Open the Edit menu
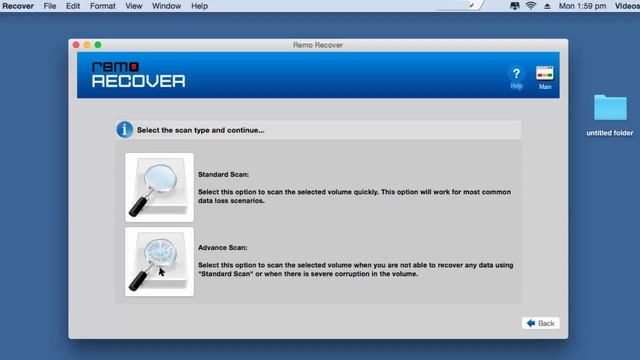Screen dimensions: 640x360 [73, 6]
